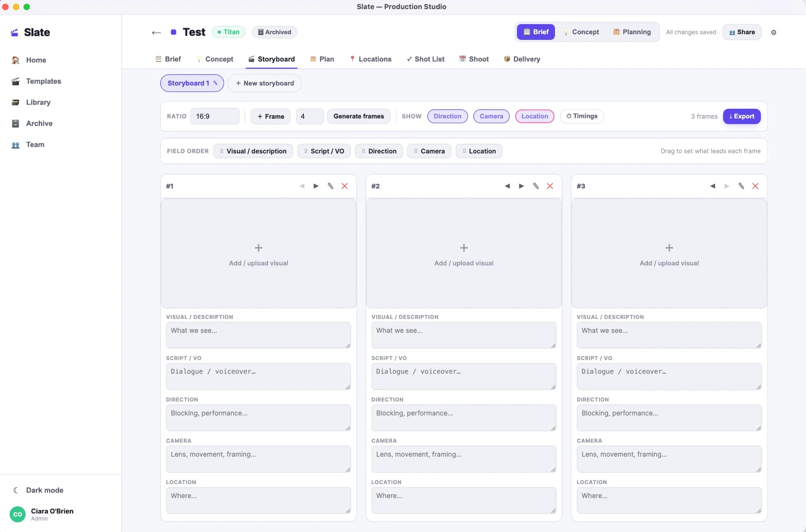
Task: Click the Titan client tag
Action: pos(229,32)
